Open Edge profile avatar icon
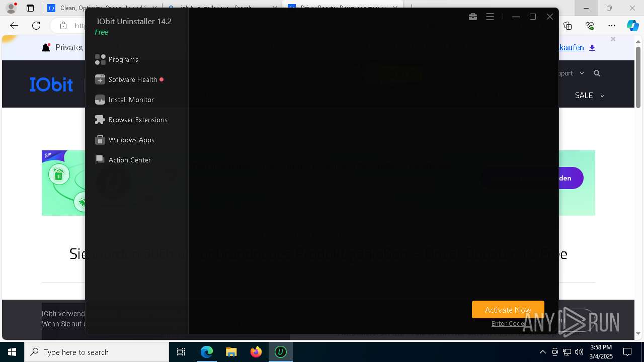644x362 pixels. [11, 8]
